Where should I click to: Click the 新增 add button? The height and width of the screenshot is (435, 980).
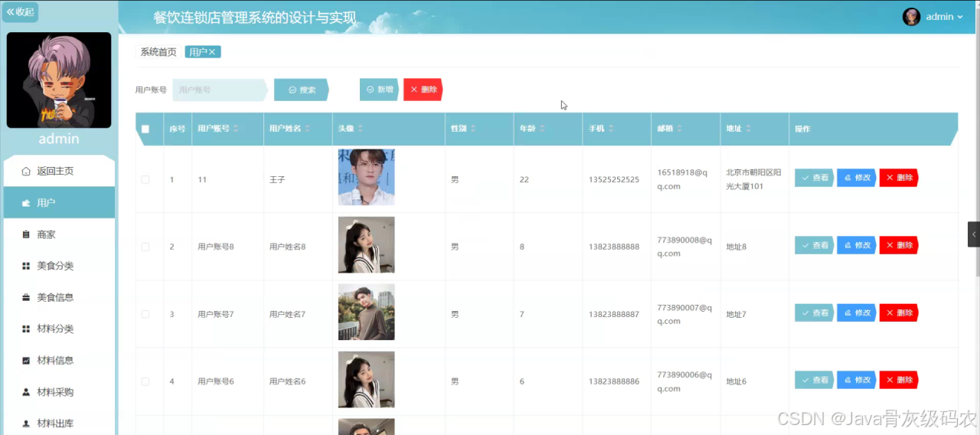379,90
